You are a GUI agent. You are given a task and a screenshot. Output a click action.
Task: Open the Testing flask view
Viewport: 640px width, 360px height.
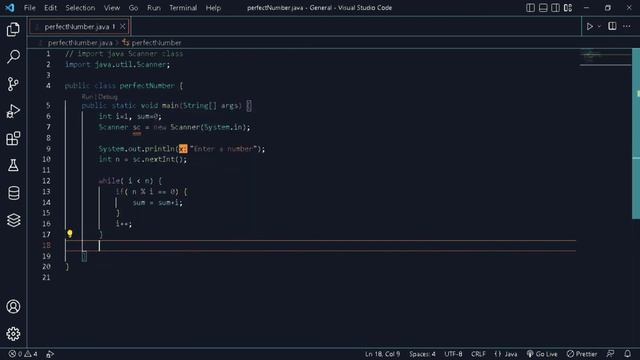click(x=13, y=165)
